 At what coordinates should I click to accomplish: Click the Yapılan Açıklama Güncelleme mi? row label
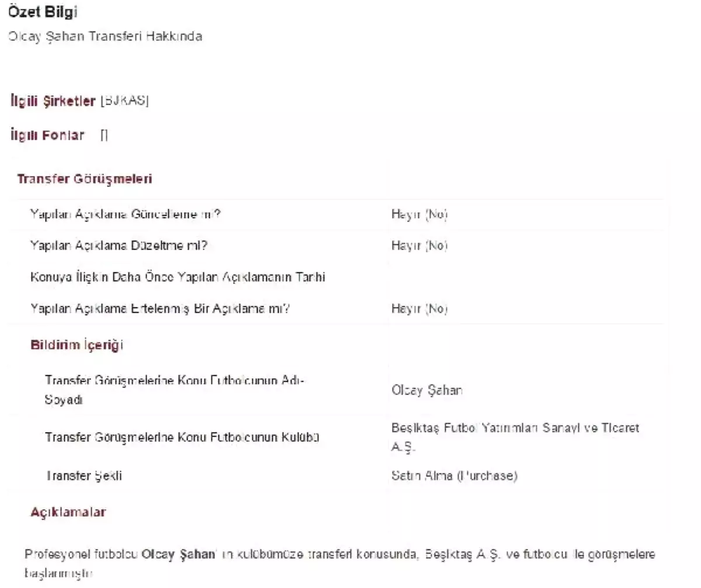pyautogui.click(x=125, y=215)
